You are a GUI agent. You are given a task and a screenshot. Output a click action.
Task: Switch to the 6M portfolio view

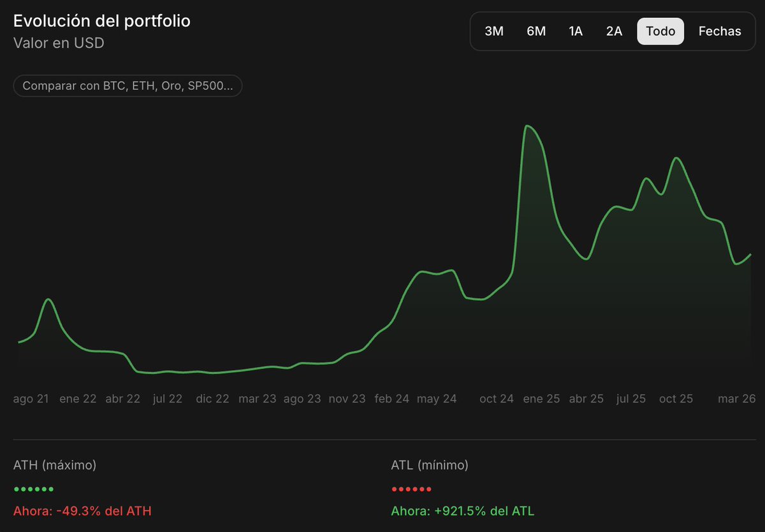pyautogui.click(x=535, y=31)
